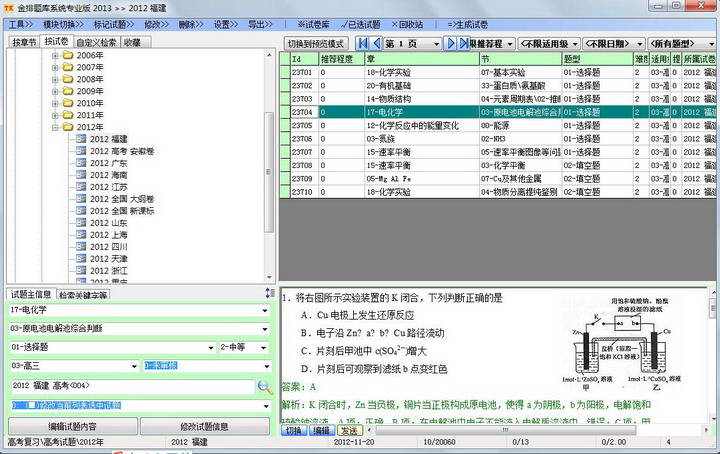The image size is (720, 454).
Task: Open the 设置>> menu
Action: click(x=225, y=24)
